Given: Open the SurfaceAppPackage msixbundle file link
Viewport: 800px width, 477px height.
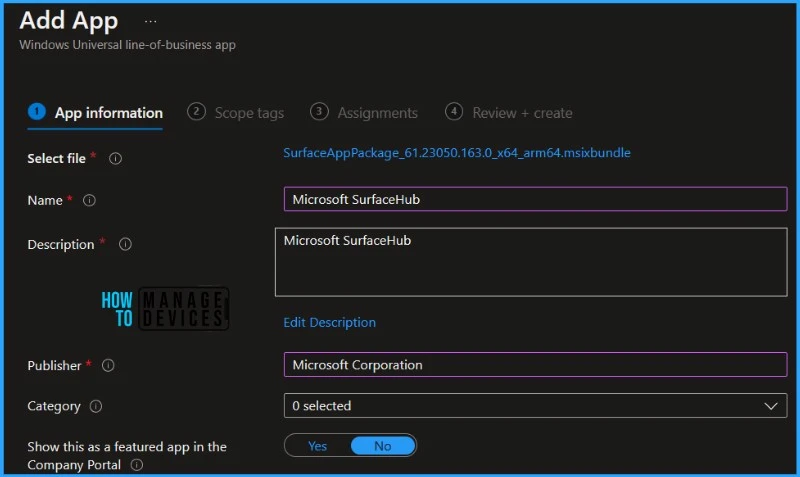Looking at the screenshot, I should pos(457,153).
